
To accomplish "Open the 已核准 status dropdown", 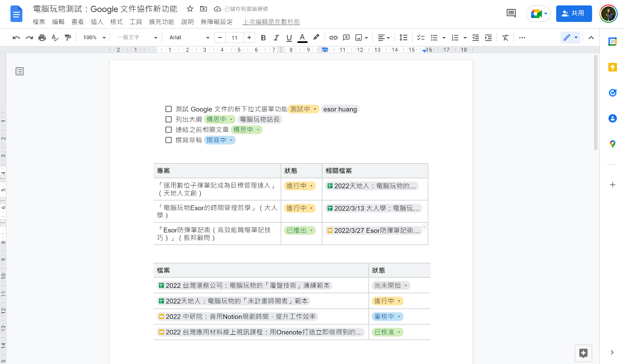I will point(387,332).
